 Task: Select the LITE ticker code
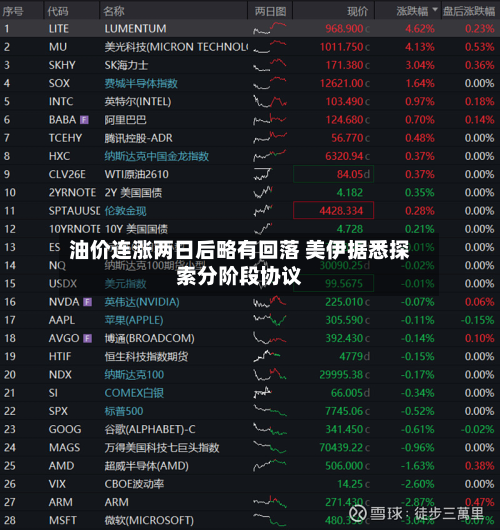(58, 28)
